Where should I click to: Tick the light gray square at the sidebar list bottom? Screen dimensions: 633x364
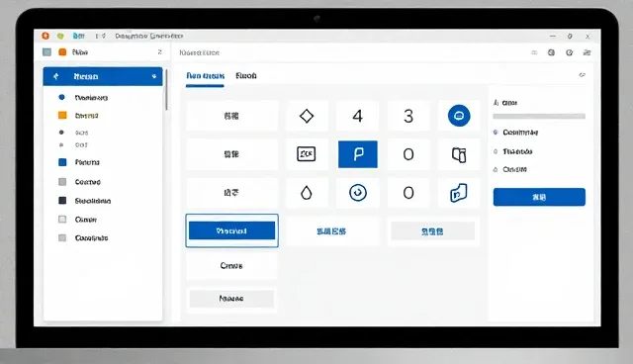(x=62, y=237)
